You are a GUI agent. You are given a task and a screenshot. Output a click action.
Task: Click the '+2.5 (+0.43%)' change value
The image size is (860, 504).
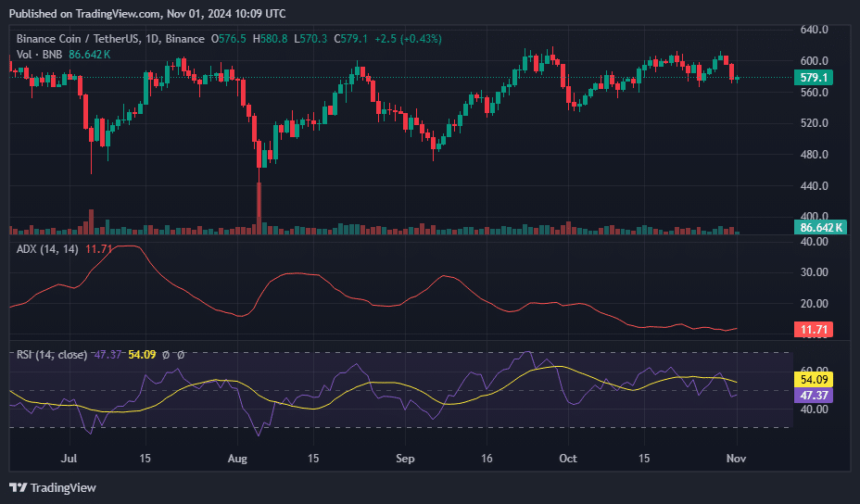point(408,39)
